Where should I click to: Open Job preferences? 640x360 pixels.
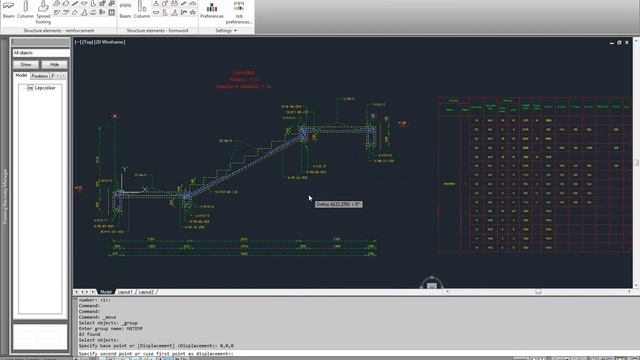pos(239,12)
